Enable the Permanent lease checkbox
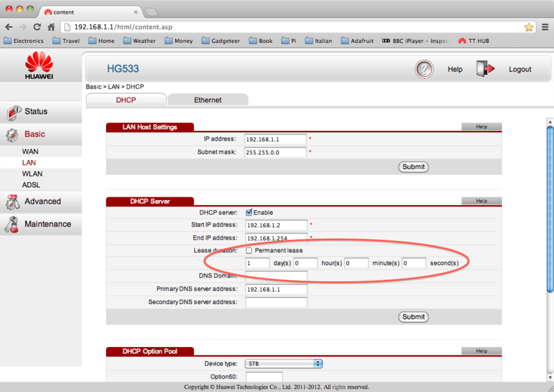Viewport: 554px width, 392px height. coord(249,250)
